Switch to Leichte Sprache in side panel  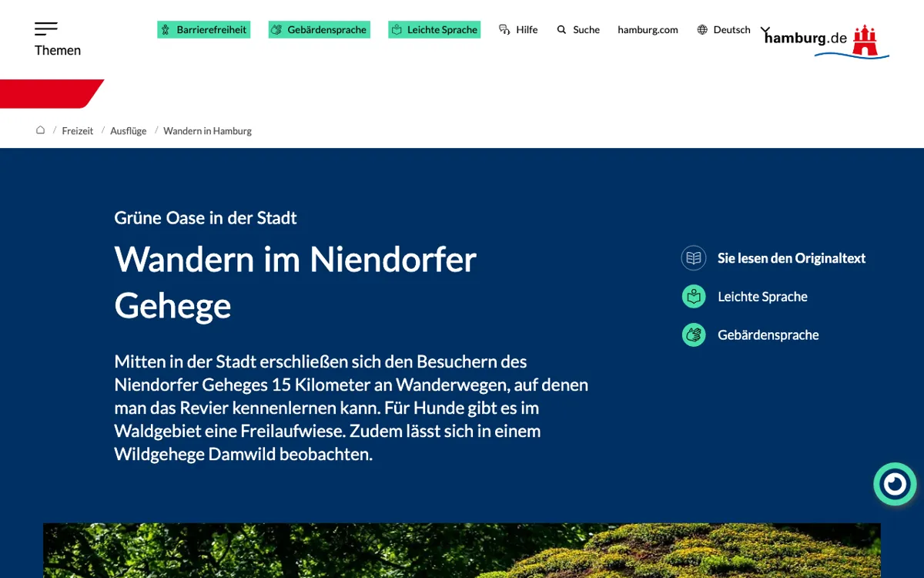coord(762,297)
